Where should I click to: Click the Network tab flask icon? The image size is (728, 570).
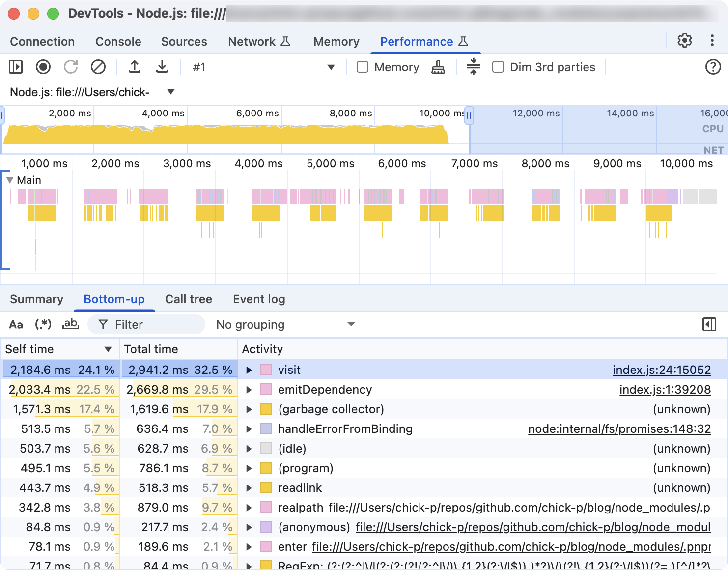[x=285, y=42]
